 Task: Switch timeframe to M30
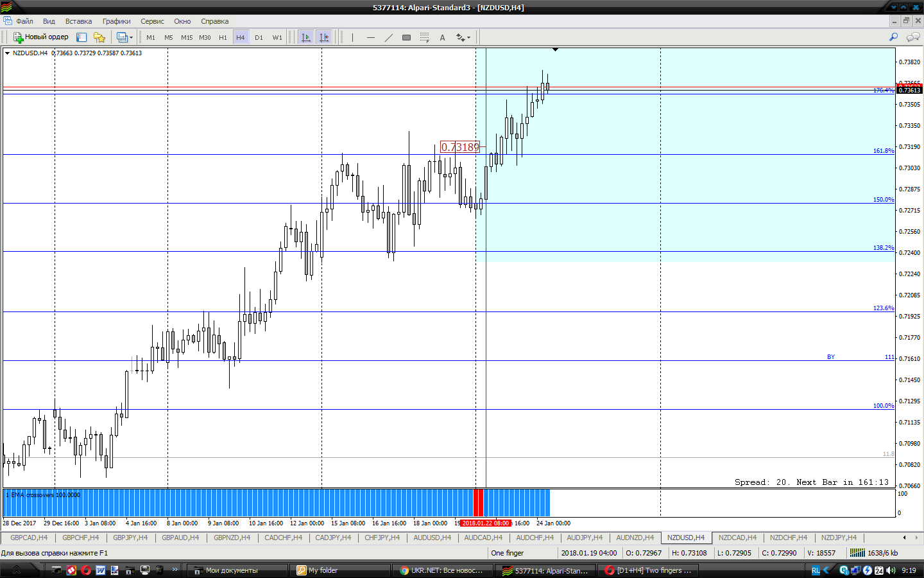[205, 37]
